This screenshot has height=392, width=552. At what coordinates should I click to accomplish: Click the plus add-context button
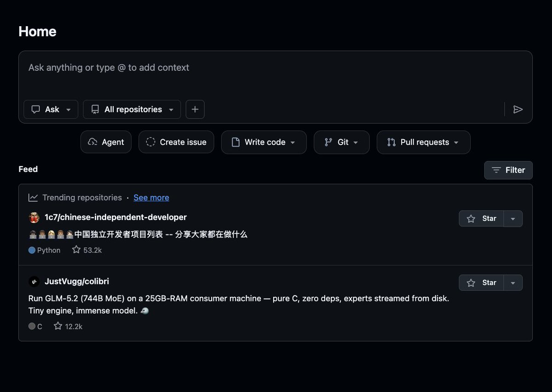click(x=195, y=109)
